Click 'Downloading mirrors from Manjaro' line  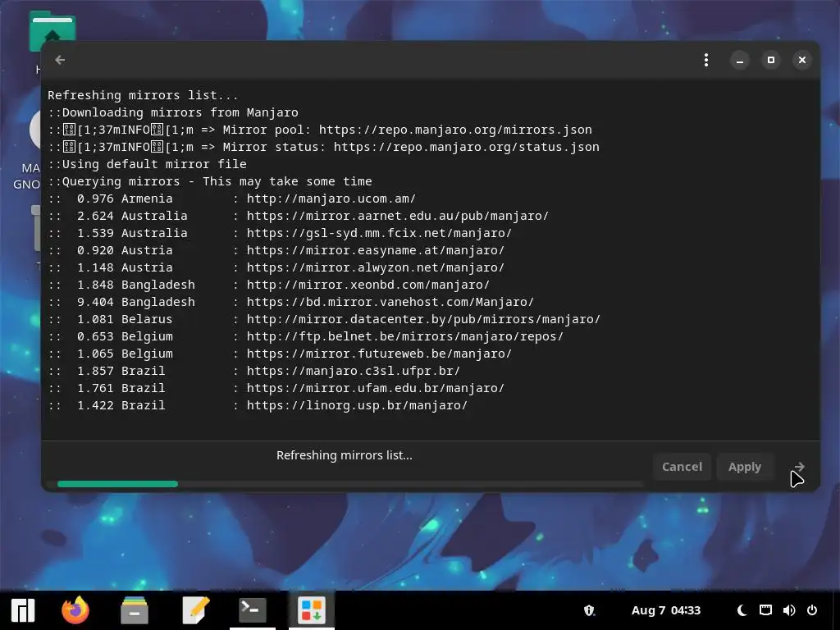point(173,112)
